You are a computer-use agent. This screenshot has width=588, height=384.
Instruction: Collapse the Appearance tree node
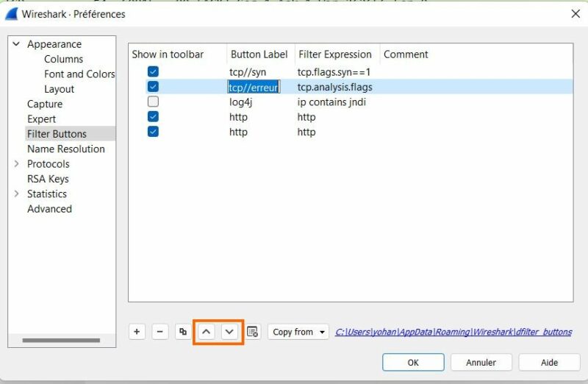(x=16, y=44)
